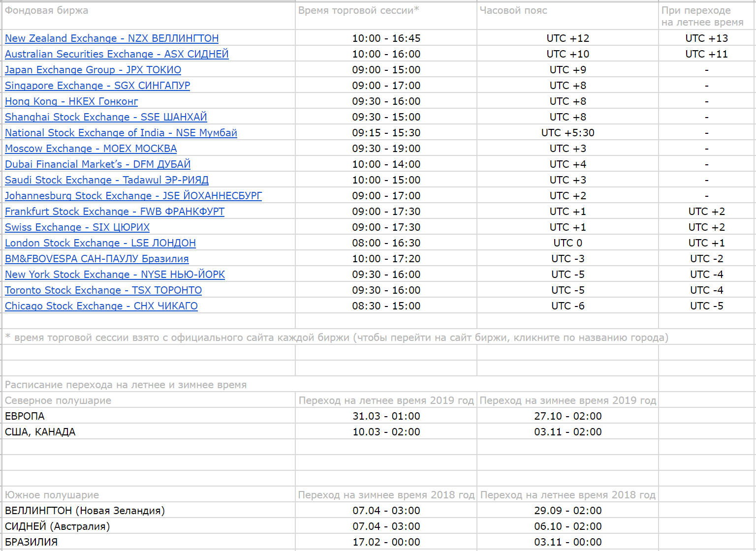Open the National Stock Exchange of India link
The height and width of the screenshot is (551, 756).
[x=121, y=133]
